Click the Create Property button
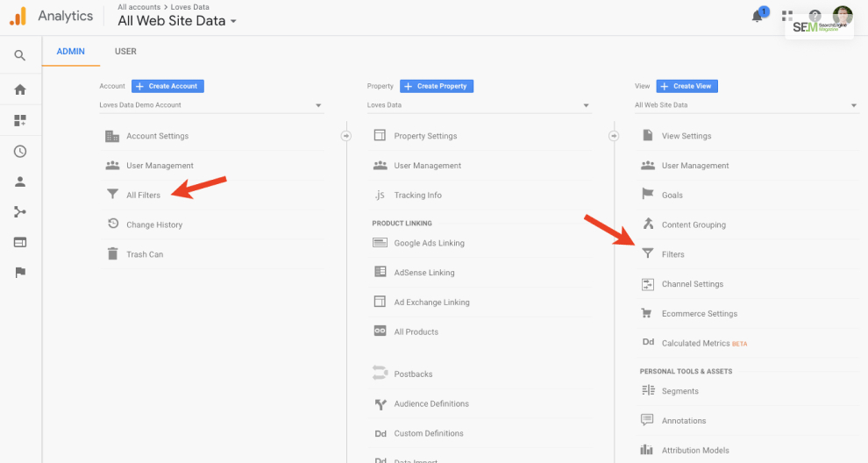The width and height of the screenshot is (868, 463). (437, 86)
